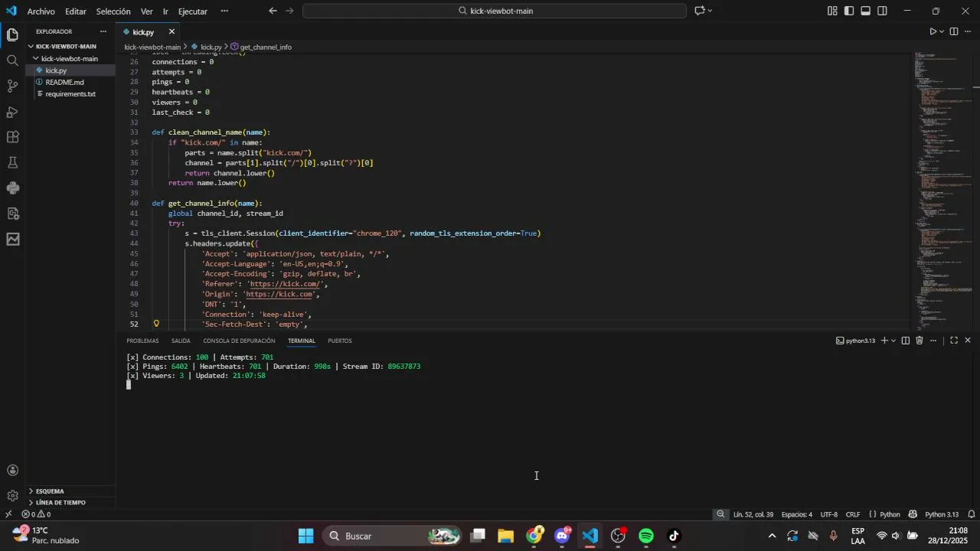Toggle bottom Panel visibility

[866, 11]
